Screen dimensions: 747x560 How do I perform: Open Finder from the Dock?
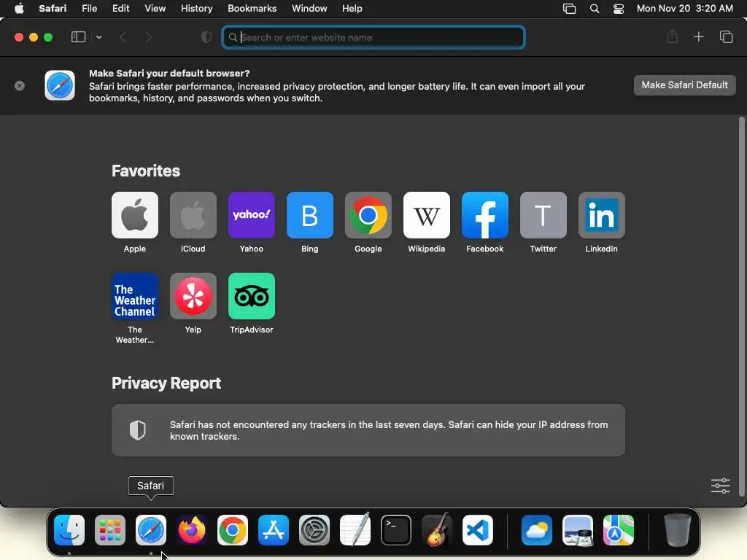click(69, 529)
